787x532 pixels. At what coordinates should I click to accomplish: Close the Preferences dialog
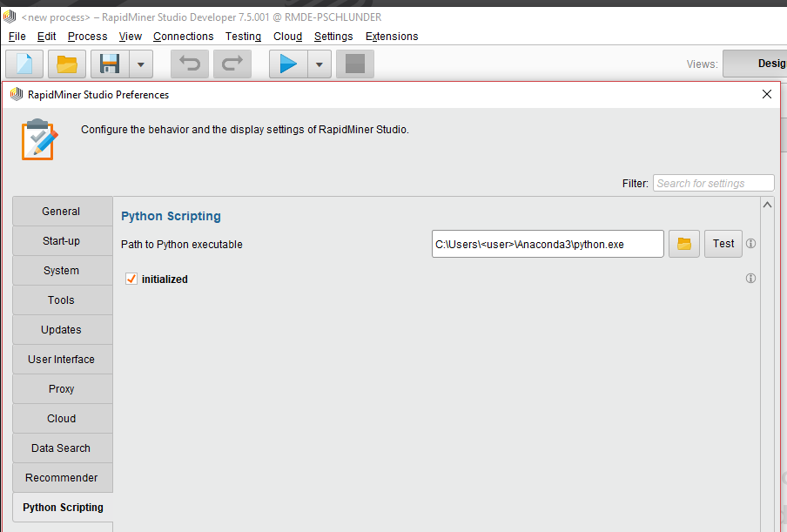(766, 94)
